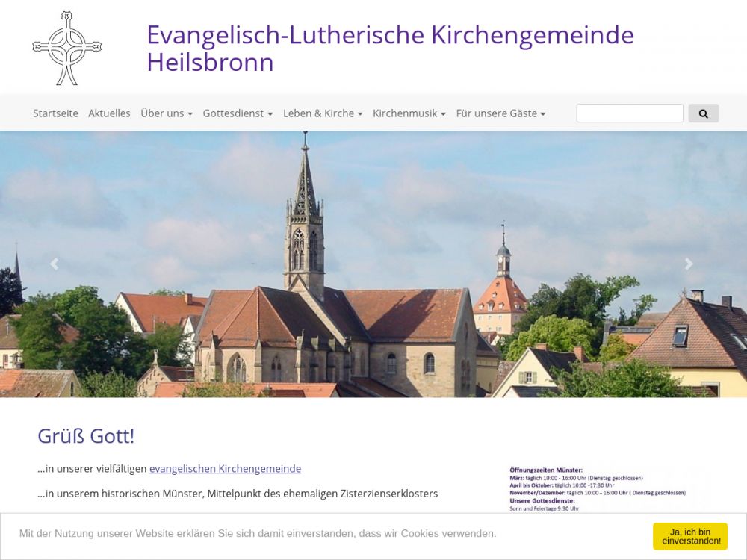Viewport: 747px width, 560px height.
Task: Click the Grüß Gott! heading
Action: click(x=86, y=436)
